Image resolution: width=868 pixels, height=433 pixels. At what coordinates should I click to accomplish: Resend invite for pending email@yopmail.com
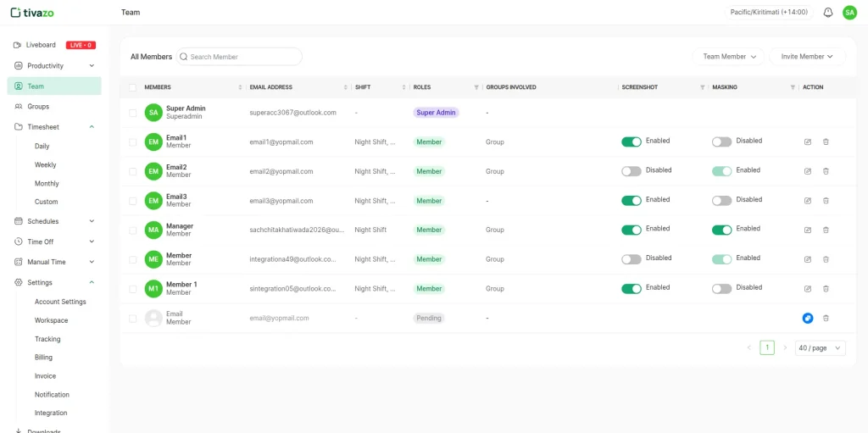808,318
